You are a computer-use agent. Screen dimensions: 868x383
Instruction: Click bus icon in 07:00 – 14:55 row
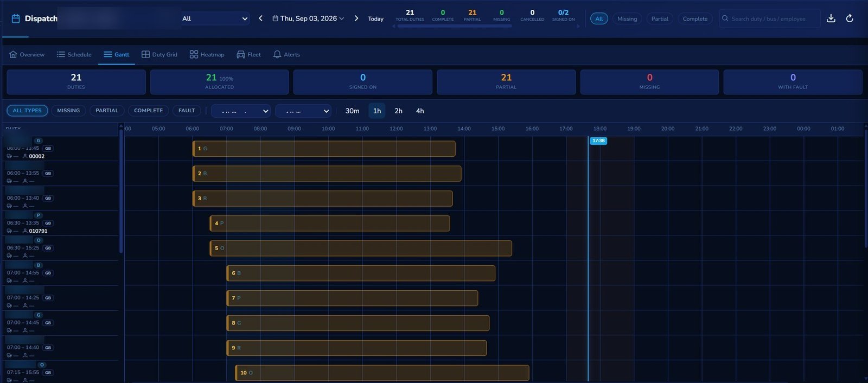pyautogui.click(x=9, y=281)
